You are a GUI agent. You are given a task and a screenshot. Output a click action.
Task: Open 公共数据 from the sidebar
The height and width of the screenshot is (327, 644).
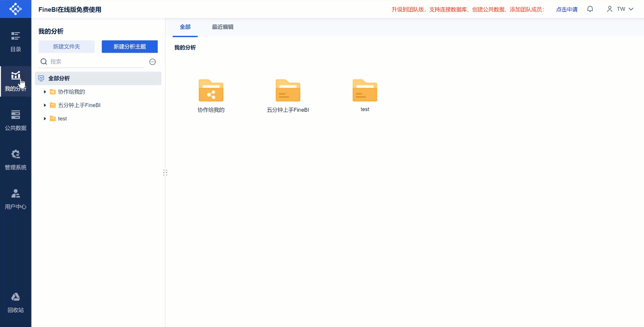click(16, 120)
